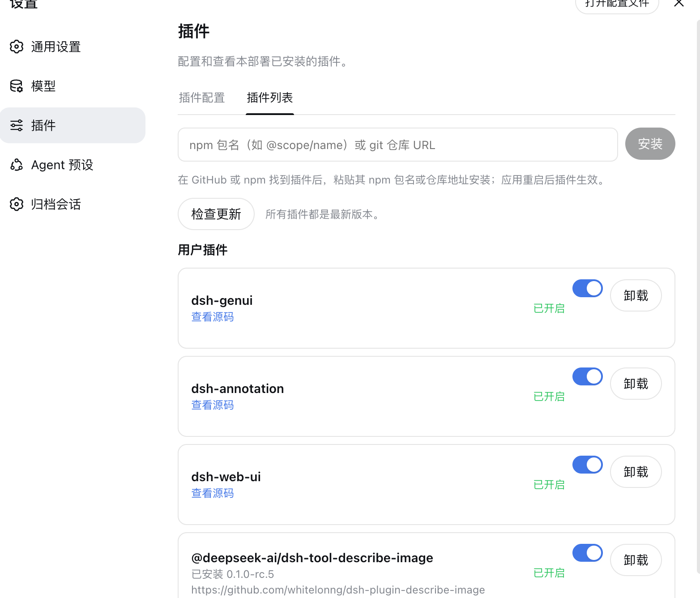Viewport: 700px width, 598px height.
Task: Close the settings dialog with the X
Action: tap(679, 3)
